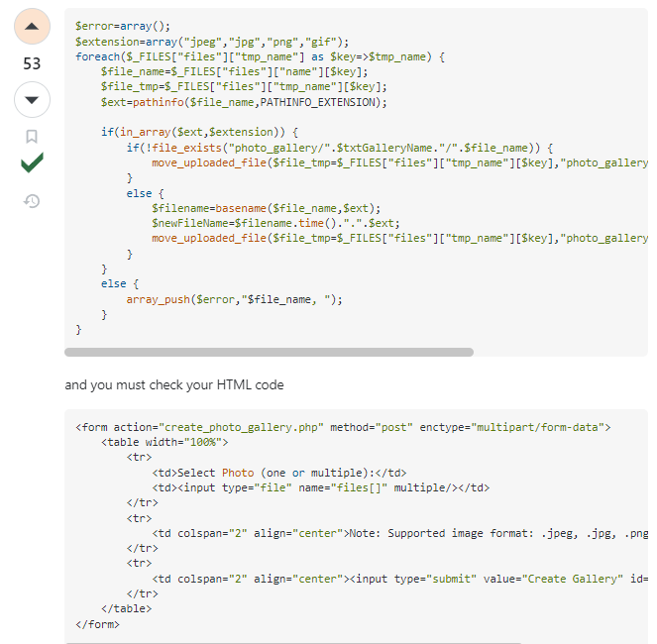Bookmark this answer
Screen dimensions: 657x644
coord(32,136)
